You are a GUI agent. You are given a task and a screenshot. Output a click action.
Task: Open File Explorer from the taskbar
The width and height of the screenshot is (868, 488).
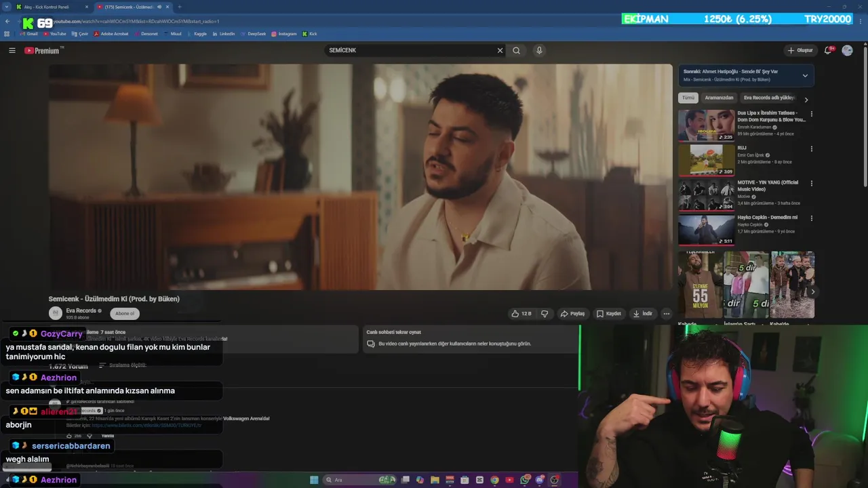point(435,480)
